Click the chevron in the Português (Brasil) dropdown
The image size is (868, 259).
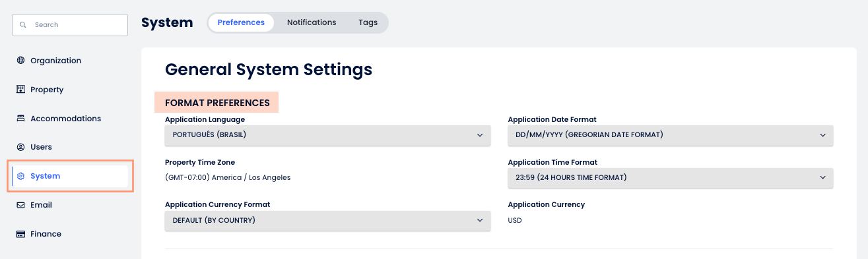point(480,135)
